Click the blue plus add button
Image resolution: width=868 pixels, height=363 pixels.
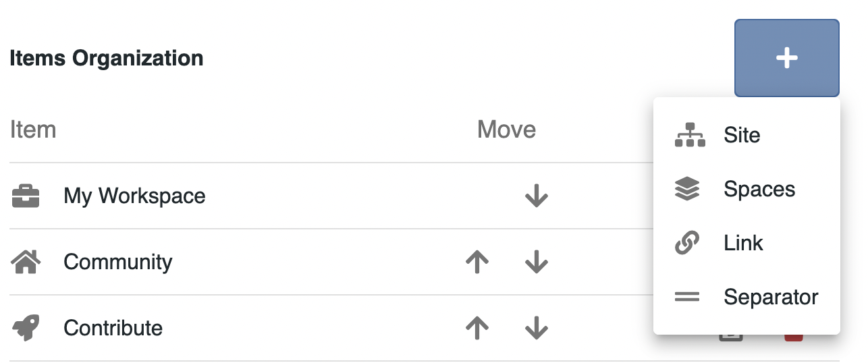click(x=786, y=58)
